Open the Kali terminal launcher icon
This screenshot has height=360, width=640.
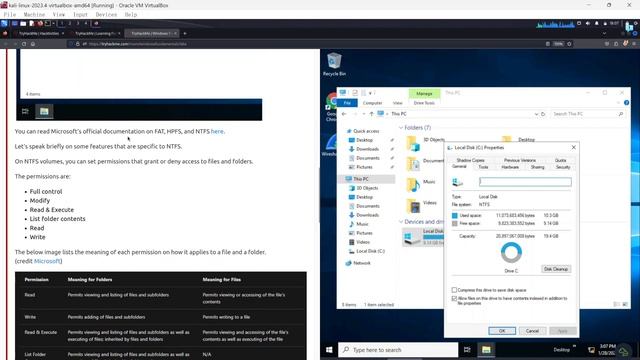pos(48,24)
